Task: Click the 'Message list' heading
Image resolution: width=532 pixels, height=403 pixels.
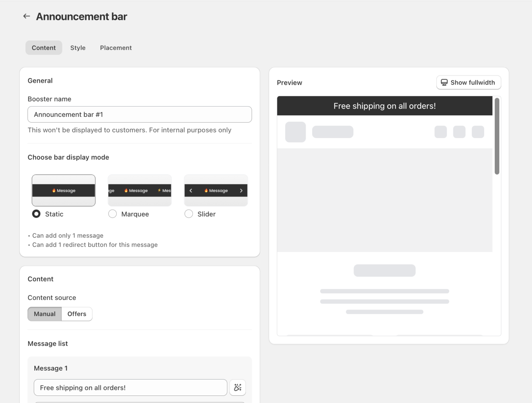Action: (48, 343)
